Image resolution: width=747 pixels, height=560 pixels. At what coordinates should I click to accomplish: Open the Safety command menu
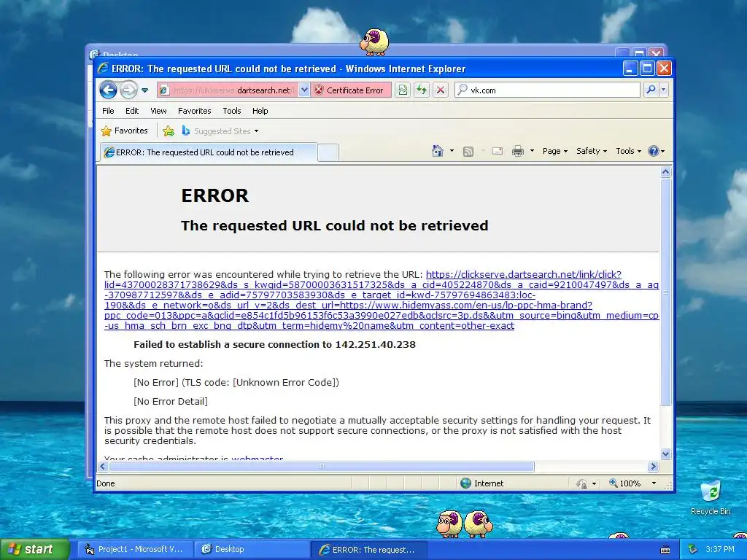click(591, 151)
